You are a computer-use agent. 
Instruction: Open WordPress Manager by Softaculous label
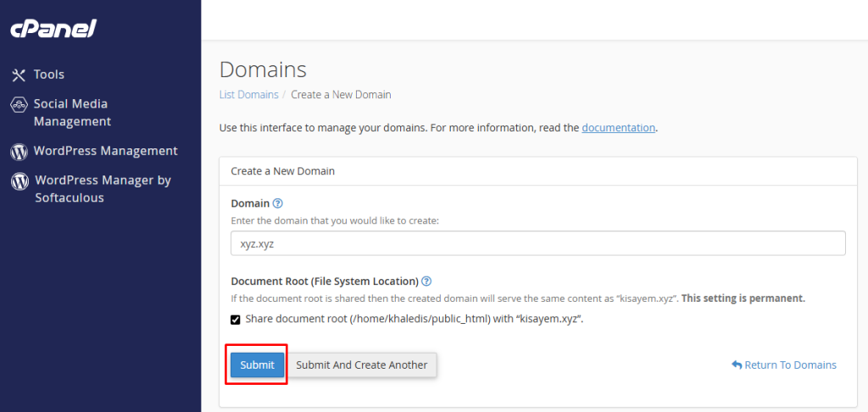pyautogui.click(x=102, y=189)
